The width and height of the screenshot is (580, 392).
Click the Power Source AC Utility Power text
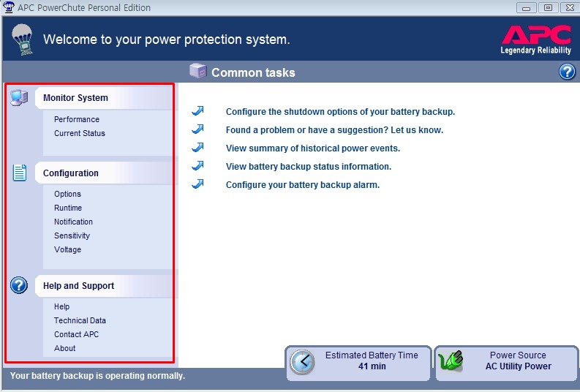coord(519,361)
